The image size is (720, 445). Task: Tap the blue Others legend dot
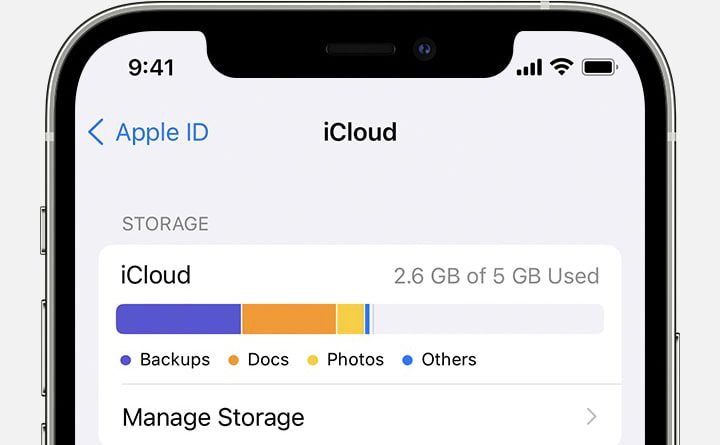click(407, 360)
